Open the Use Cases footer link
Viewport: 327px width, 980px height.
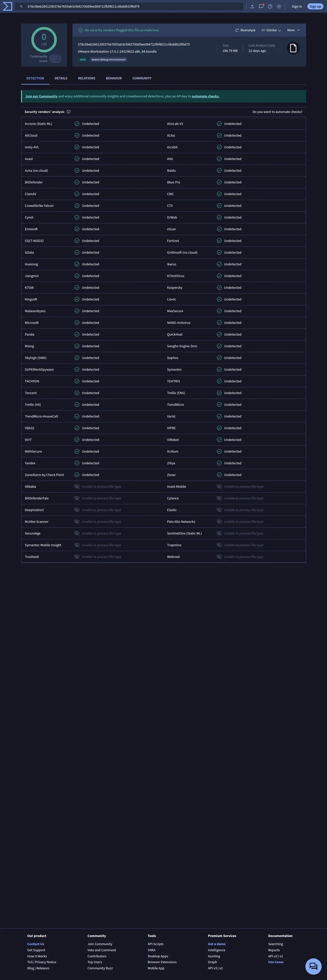276,962
